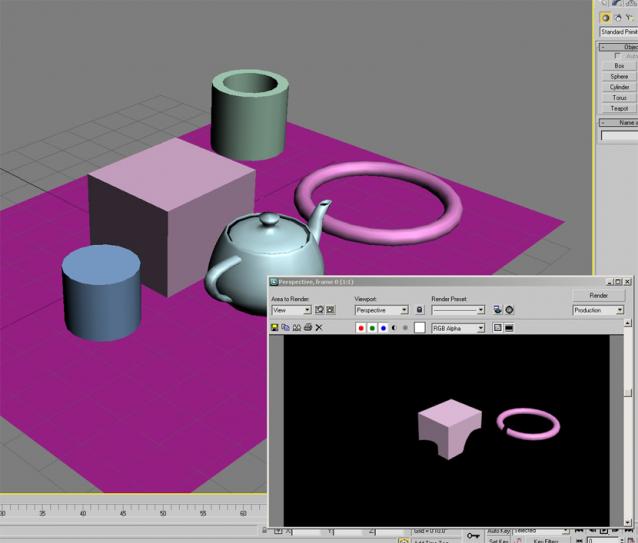Open the Render Preset dropdown
Screen dimensions: 638x543
coord(458,310)
